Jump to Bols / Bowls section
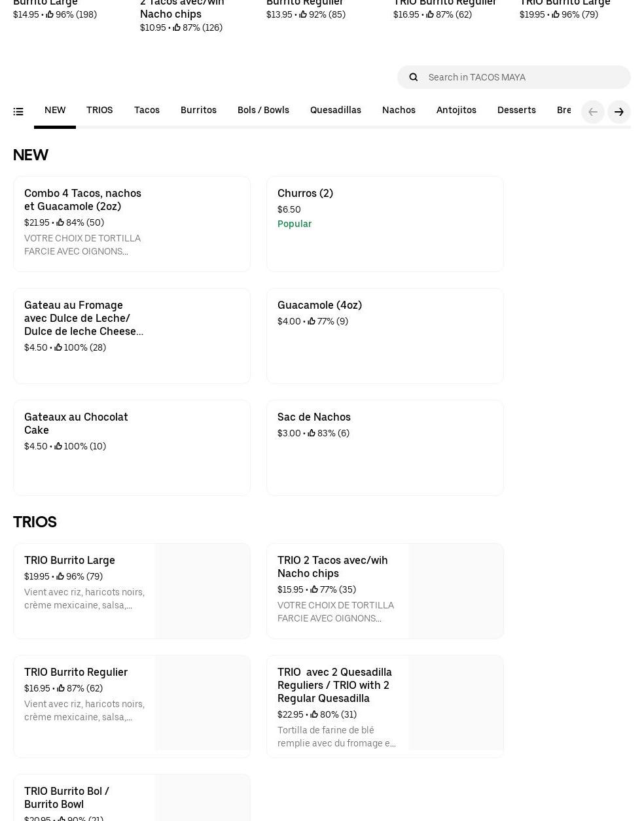Image resolution: width=644 pixels, height=821 pixels. pos(263,111)
